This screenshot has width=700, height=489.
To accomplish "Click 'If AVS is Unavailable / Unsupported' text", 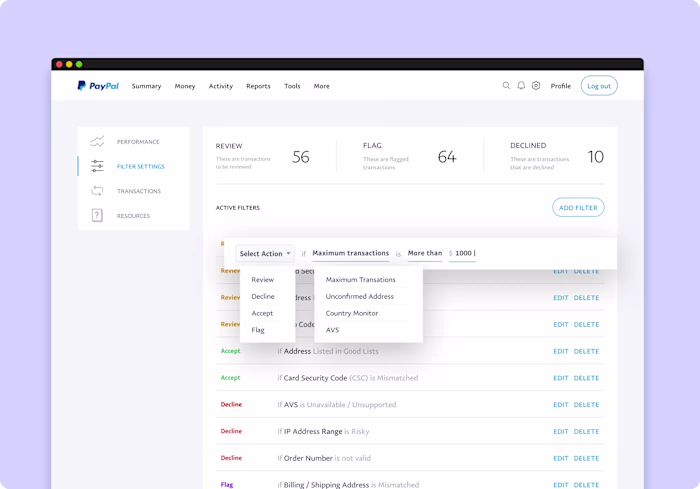I will click(x=337, y=405).
